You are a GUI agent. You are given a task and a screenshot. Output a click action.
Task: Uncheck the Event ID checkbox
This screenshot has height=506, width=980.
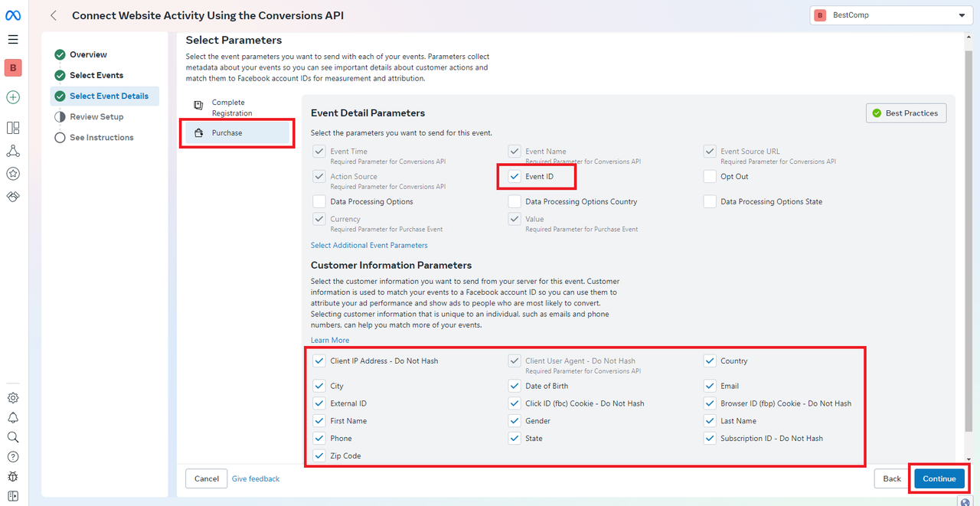click(514, 177)
